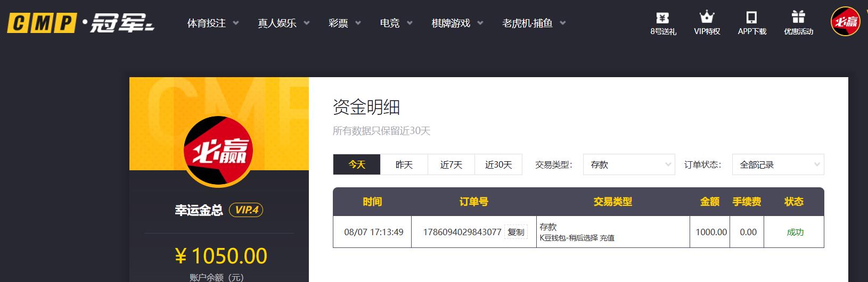Image resolution: width=868 pixels, height=282 pixels.
Task: Expand the 真人娱乐 menu
Action: (284, 23)
